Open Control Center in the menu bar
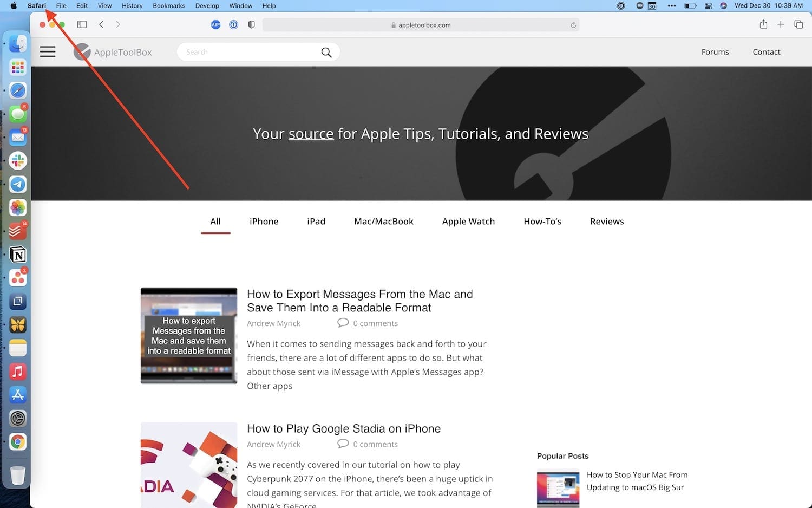 [708, 6]
